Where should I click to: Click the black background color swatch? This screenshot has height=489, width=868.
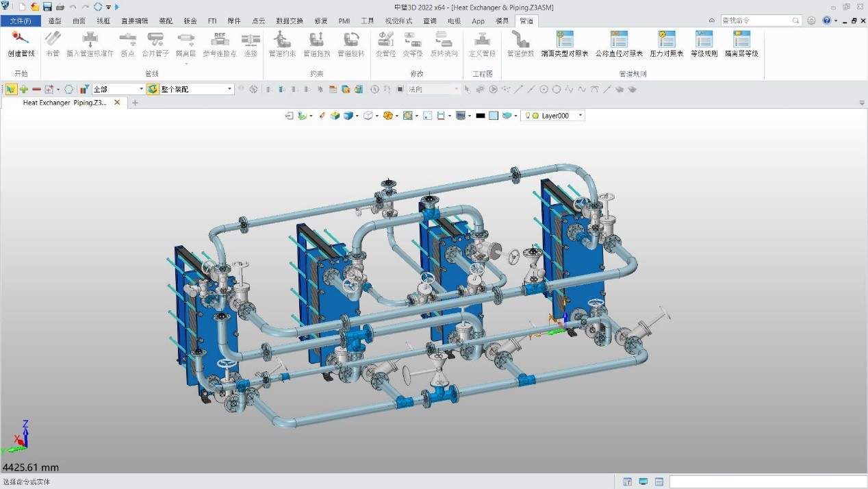(479, 115)
